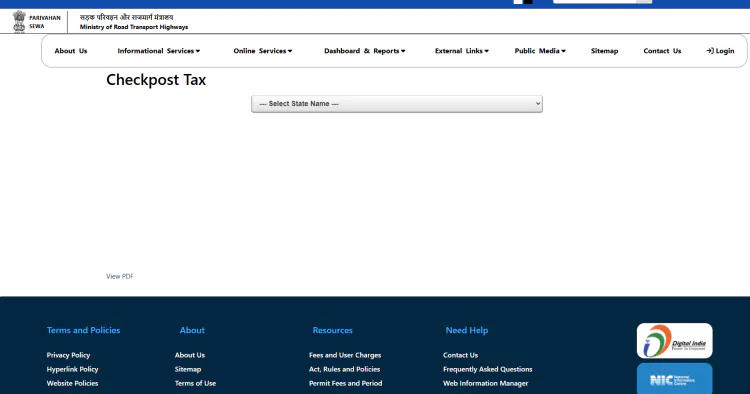
Task: Open About Us in the navigation bar
Action: (71, 51)
